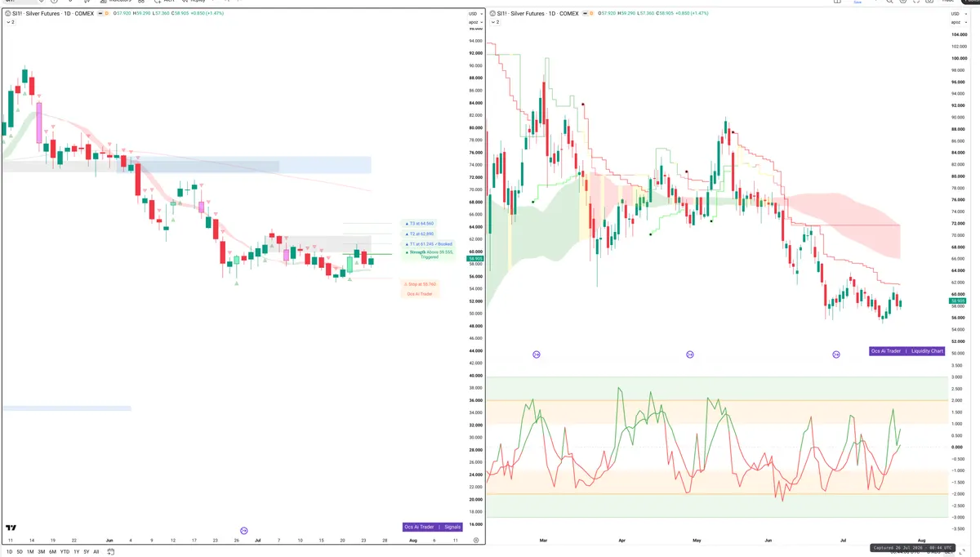Screen dimensions: 980x557
Task: Click the Save button in top toolbar
Action: pyautogui.click(x=857, y=2)
